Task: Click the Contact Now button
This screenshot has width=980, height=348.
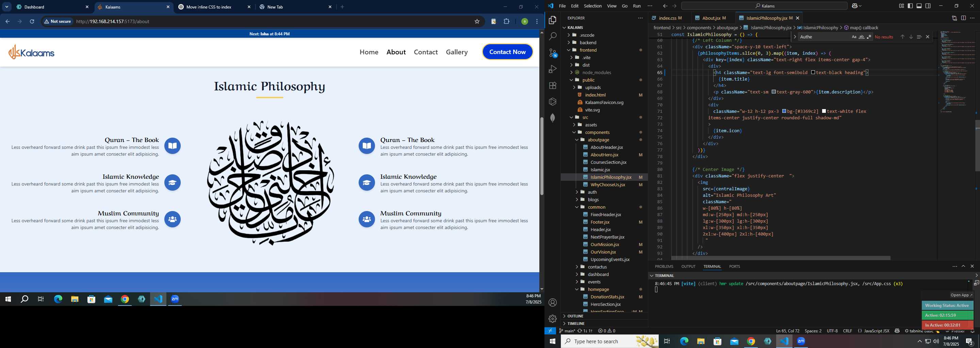Action: [x=507, y=52]
